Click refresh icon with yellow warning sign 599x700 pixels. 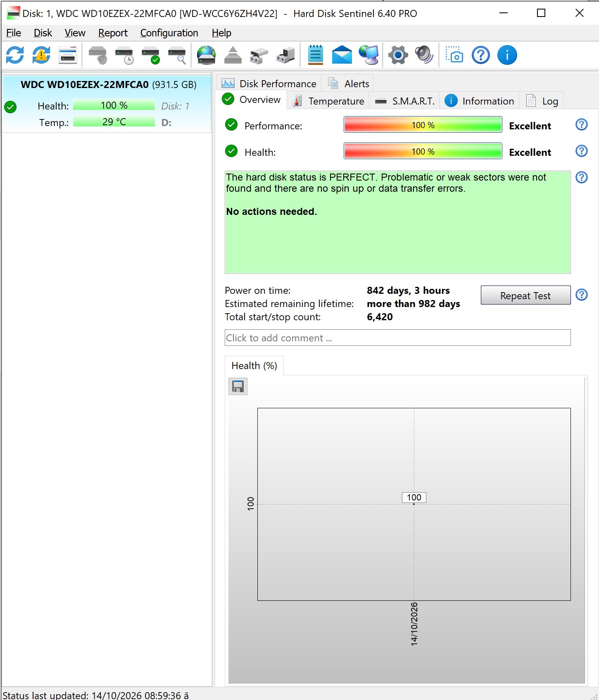(x=41, y=55)
